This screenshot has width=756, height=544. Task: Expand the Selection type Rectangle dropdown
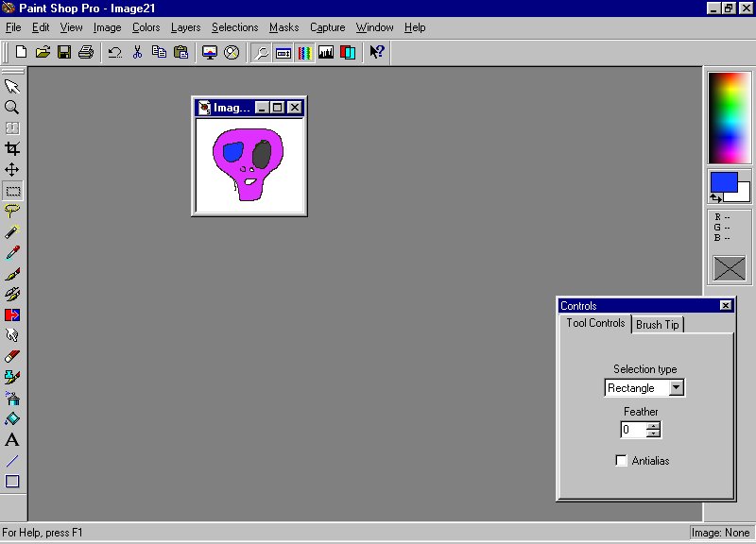(677, 388)
